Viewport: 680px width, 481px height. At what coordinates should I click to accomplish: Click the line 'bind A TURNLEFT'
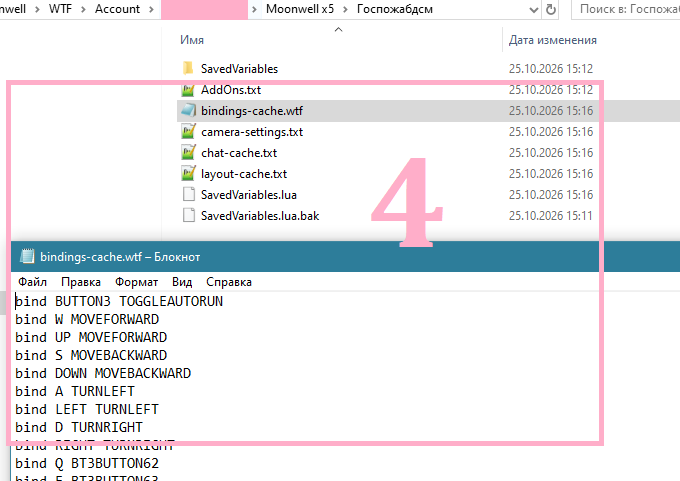[x=75, y=392]
